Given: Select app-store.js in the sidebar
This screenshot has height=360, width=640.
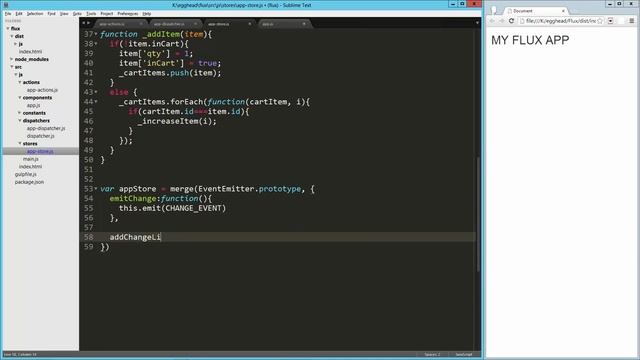Looking at the screenshot, I should coord(40,151).
